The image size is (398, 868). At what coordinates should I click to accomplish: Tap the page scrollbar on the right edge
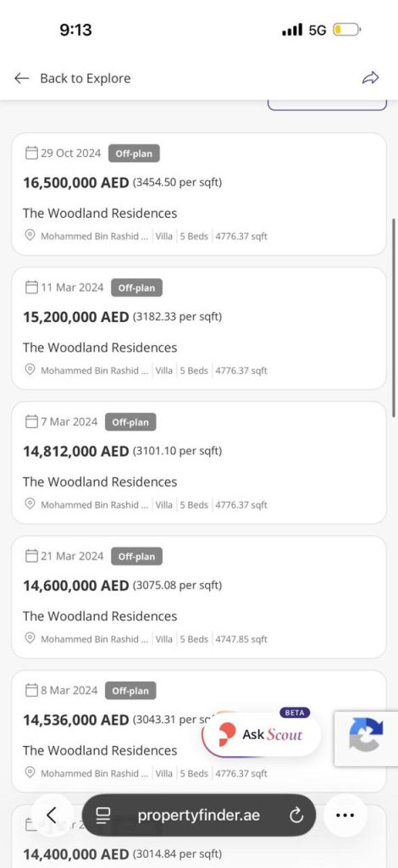(394, 317)
